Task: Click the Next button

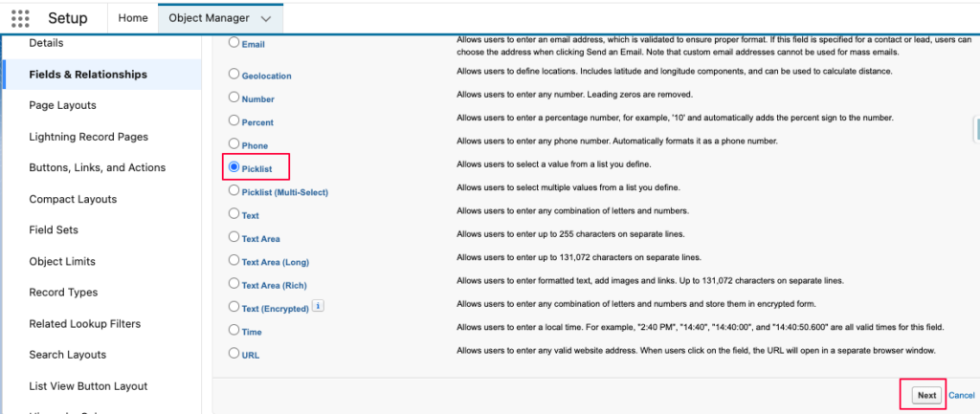Action: point(925,395)
